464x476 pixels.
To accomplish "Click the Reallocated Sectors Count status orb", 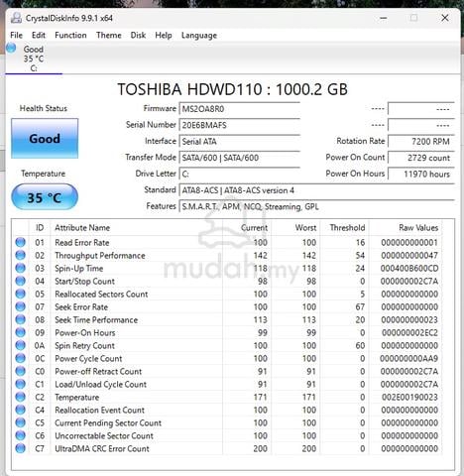I will 21,294.
